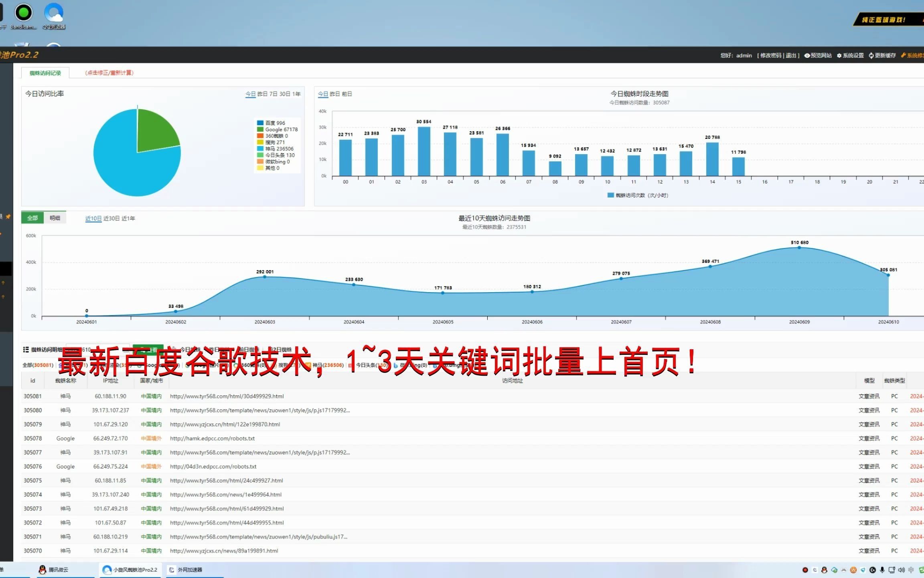Click orange round tray icon
The height and width of the screenshot is (578, 924).
click(853, 570)
